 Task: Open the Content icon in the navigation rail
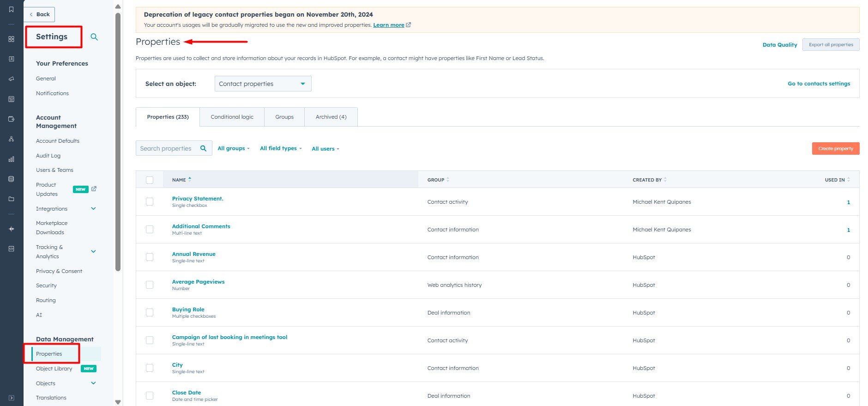12,99
